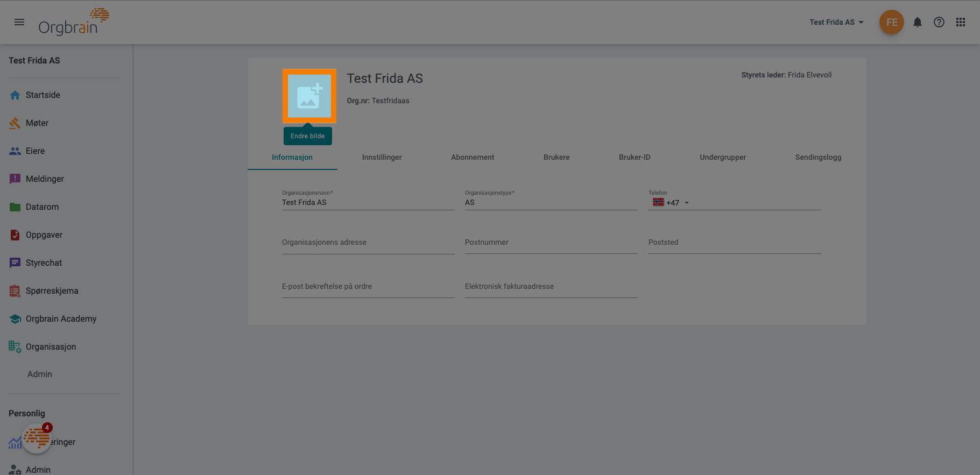The image size is (980, 475).
Task: Open Orgbrain Academy in the sidebar
Action: click(61, 319)
